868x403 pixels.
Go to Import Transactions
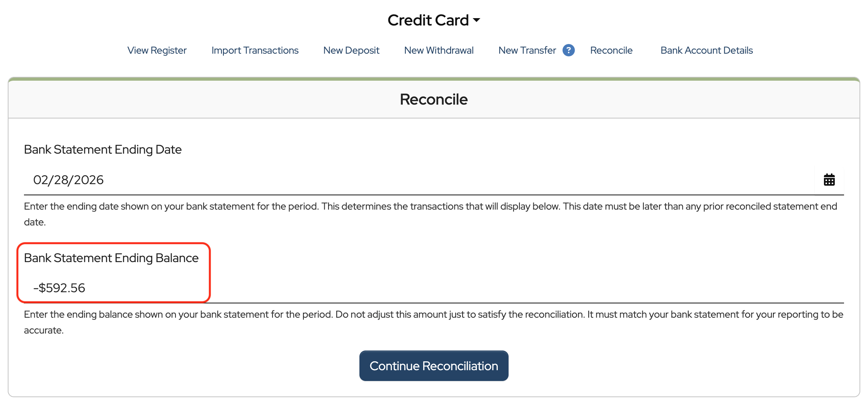click(255, 50)
